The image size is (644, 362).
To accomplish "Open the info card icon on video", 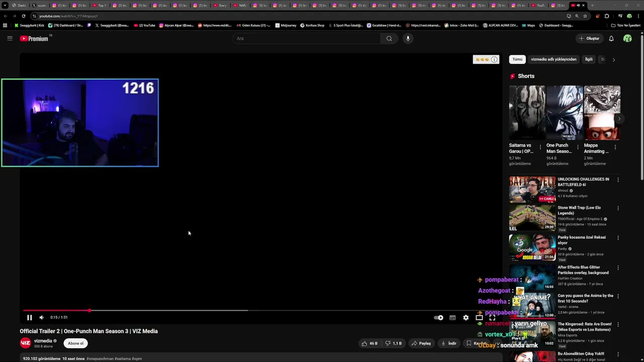I will [x=494, y=59].
